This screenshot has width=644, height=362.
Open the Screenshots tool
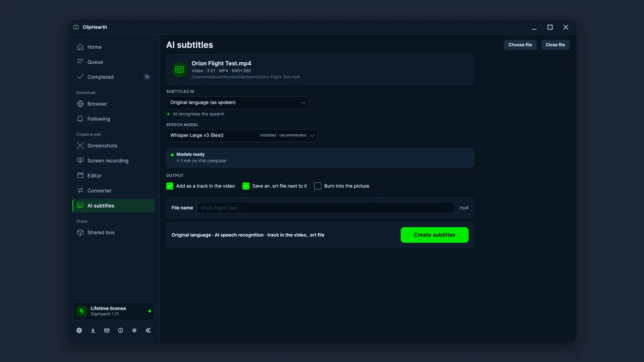click(114, 146)
